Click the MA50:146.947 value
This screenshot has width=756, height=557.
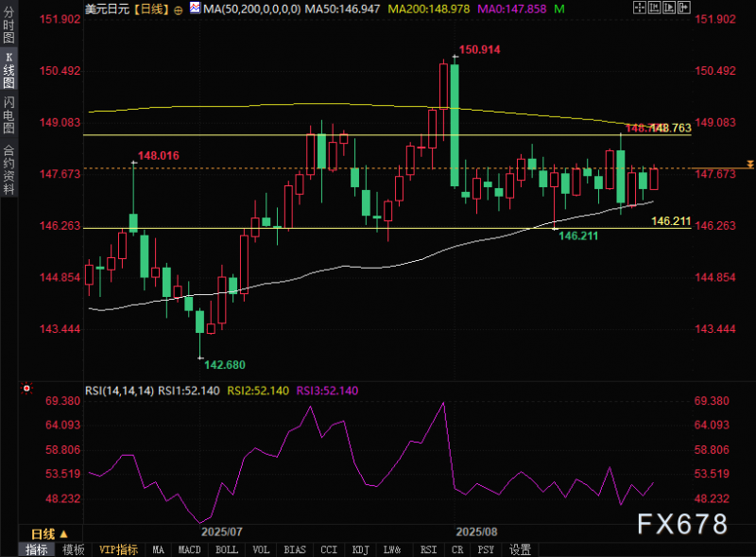(342, 9)
